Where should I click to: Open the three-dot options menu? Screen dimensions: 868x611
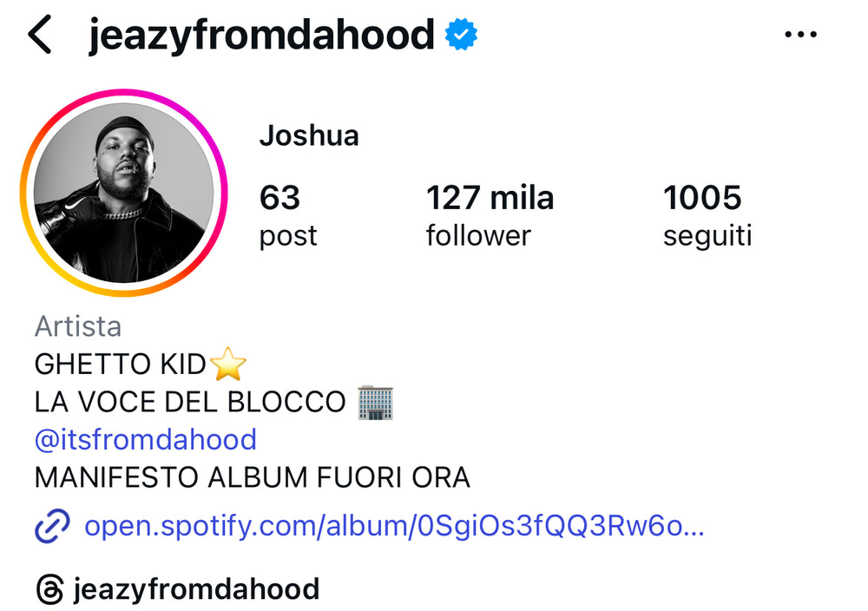click(801, 35)
